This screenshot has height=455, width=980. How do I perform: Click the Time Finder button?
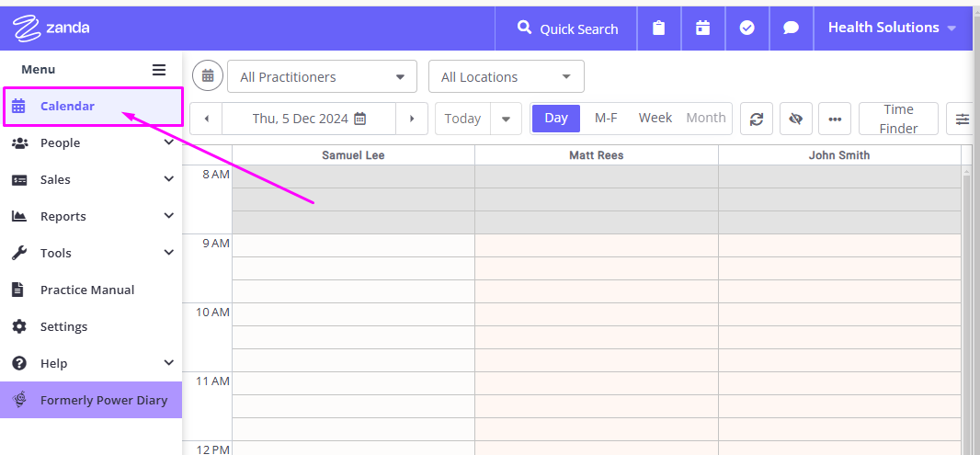(898, 119)
